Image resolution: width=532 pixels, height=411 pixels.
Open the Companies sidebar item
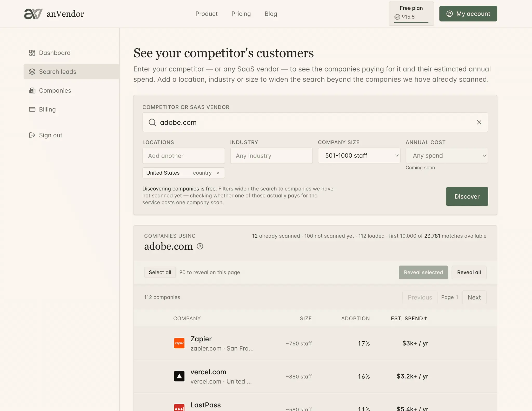71,91
